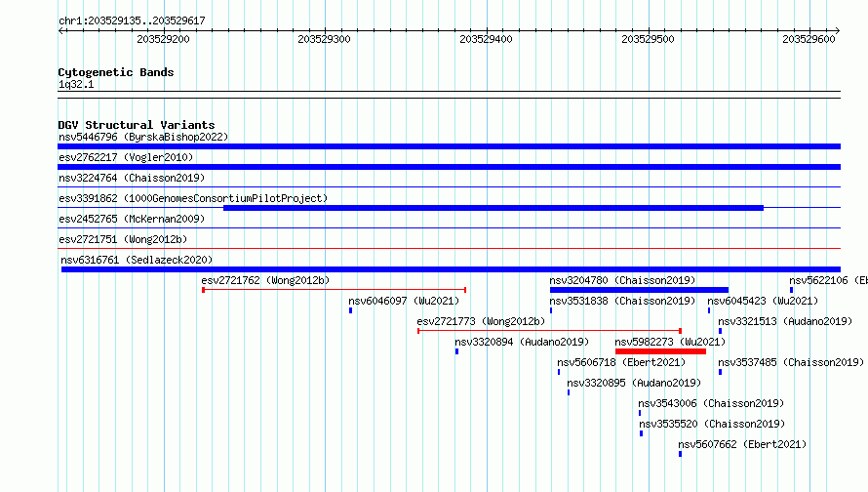Click the left arrowhead of the ruler
Image resolution: width=868 pixels, height=492 pixels.
[61, 31]
